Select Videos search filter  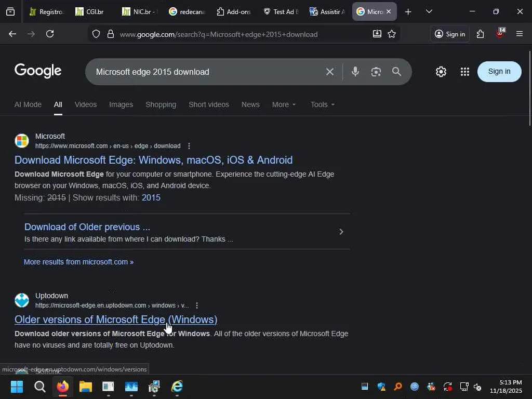86,104
